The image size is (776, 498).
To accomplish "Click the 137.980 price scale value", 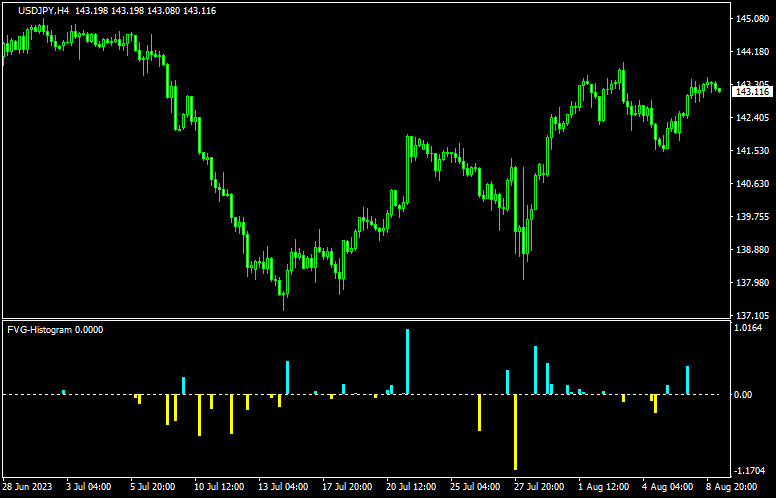I will pyautogui.click(x=753, y=282).
